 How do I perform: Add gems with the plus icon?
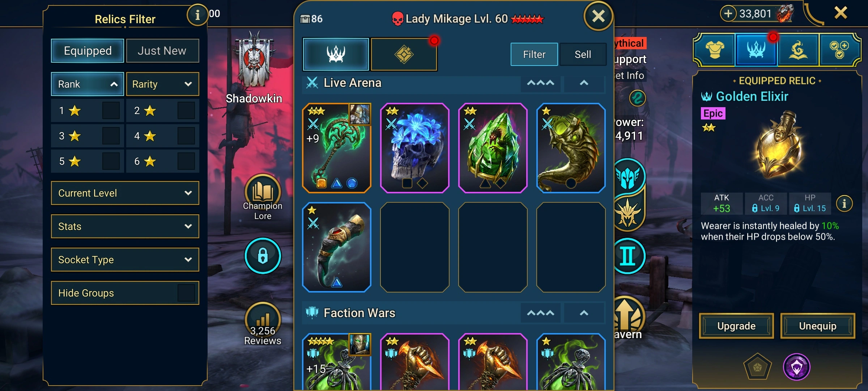tap(728, 14)
